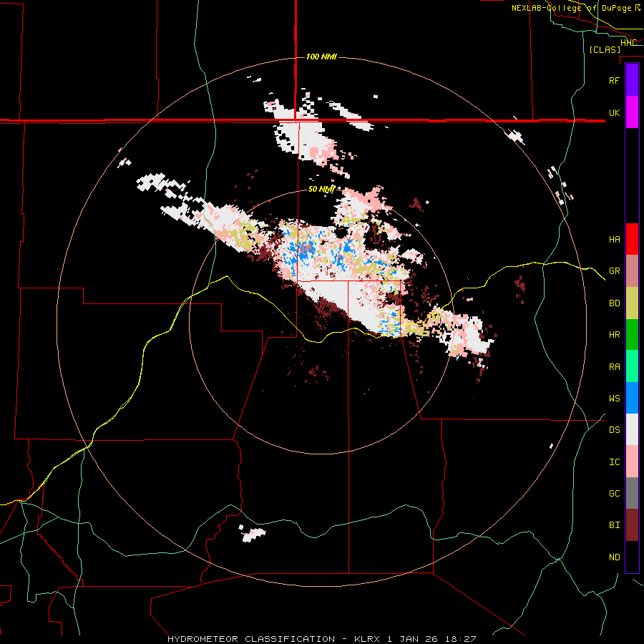Click the RA legend label
Image resolution: width=644 pixels, height=644 pixels.
point(614,367)
